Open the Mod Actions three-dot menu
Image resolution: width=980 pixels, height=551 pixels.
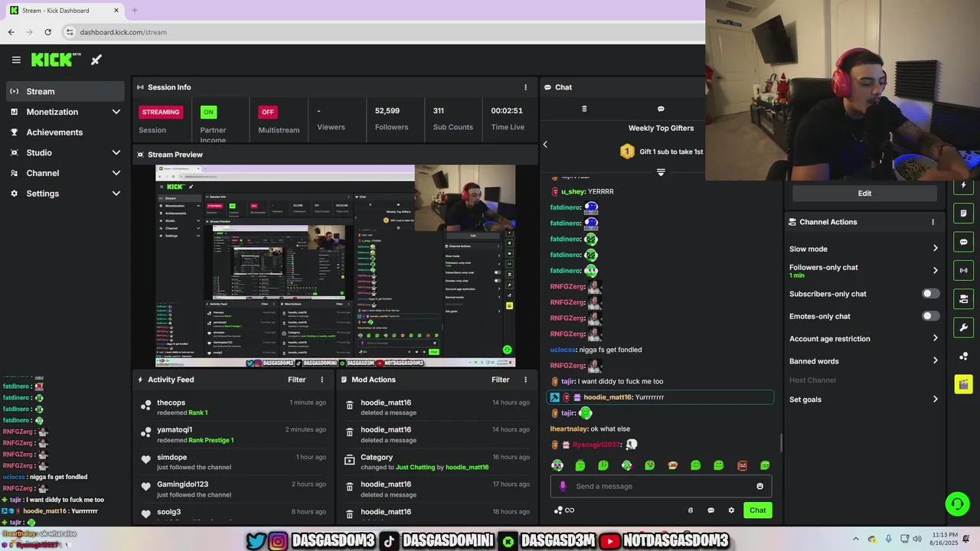525,380
